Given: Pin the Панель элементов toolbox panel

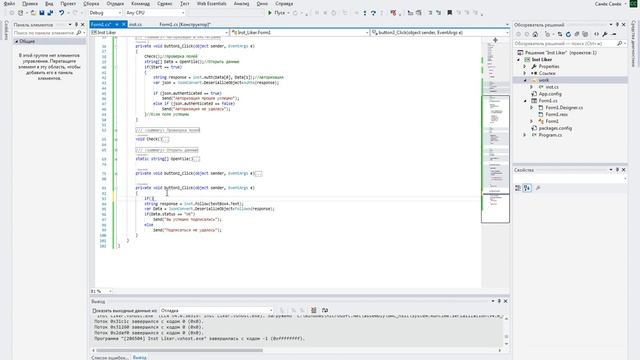Looking at the screenshot, I should point(76,25).
